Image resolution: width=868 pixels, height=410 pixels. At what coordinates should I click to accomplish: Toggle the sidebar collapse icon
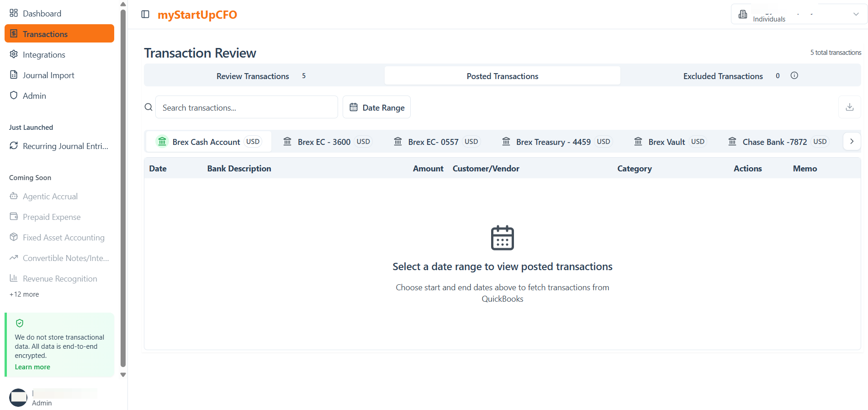145,14
